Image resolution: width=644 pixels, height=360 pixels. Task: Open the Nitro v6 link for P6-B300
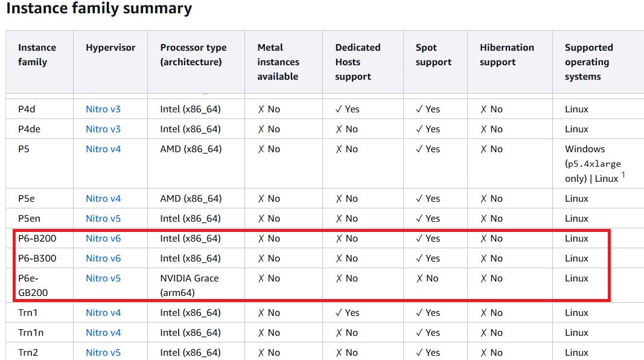point(103,259)
